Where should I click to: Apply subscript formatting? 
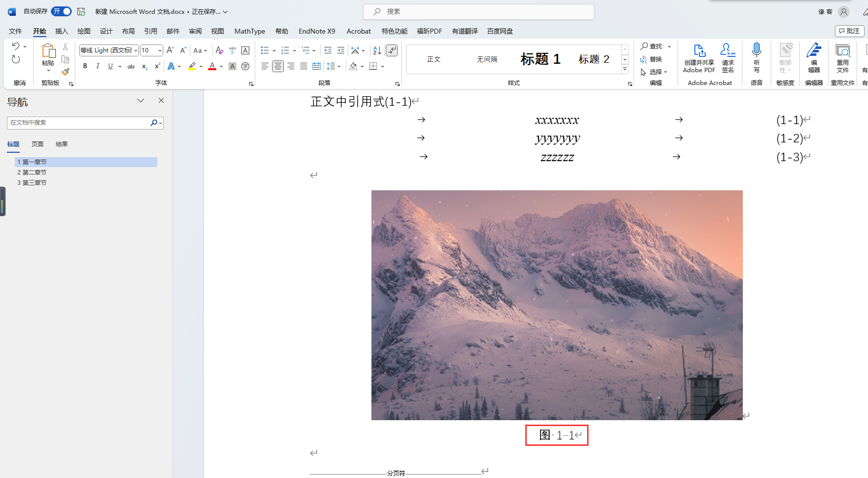click(x=144, y=66)
